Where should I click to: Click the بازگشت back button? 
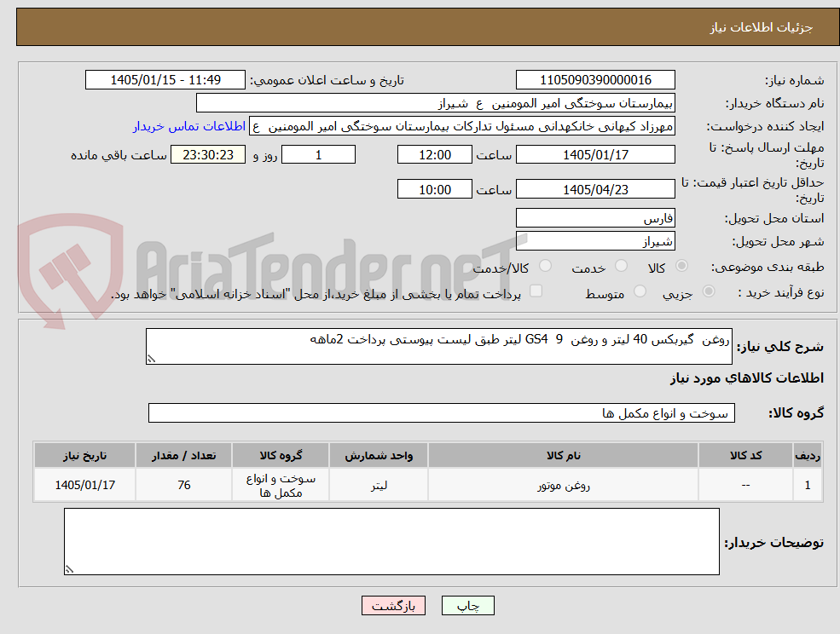[393, 606]
